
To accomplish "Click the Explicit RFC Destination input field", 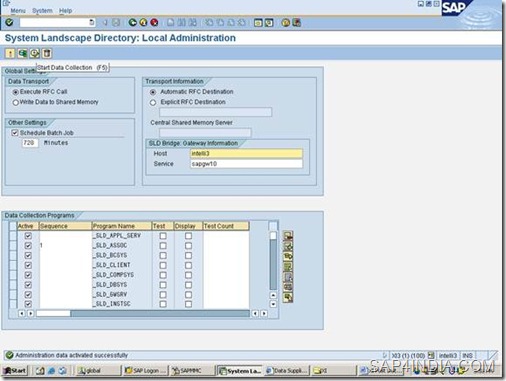I will point(215,112).
